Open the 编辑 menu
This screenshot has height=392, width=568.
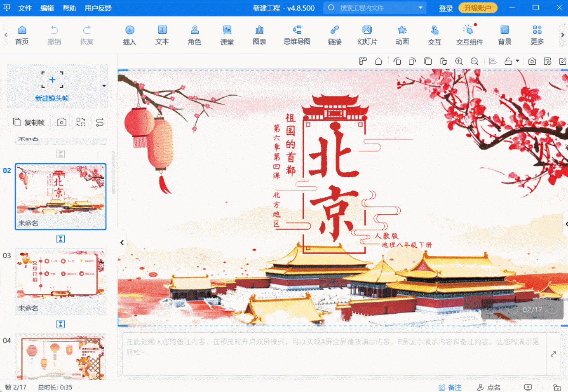tap(47, 8)
